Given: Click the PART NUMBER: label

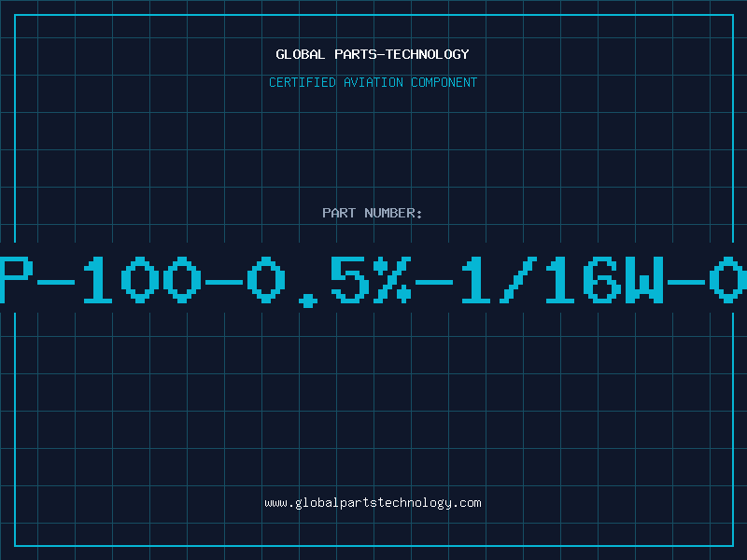Looking at the screenshot, I should [x=373, y=213].
